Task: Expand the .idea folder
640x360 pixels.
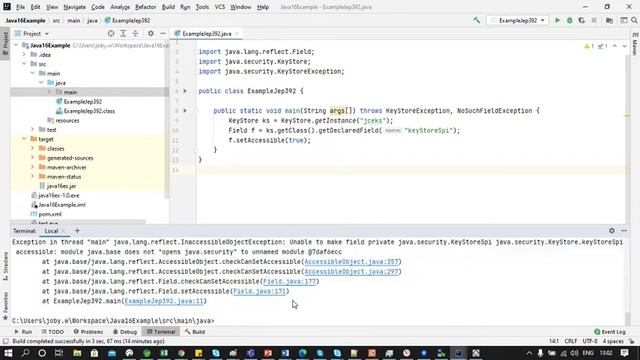Action: pyautogui.click(x=24, y=55)
